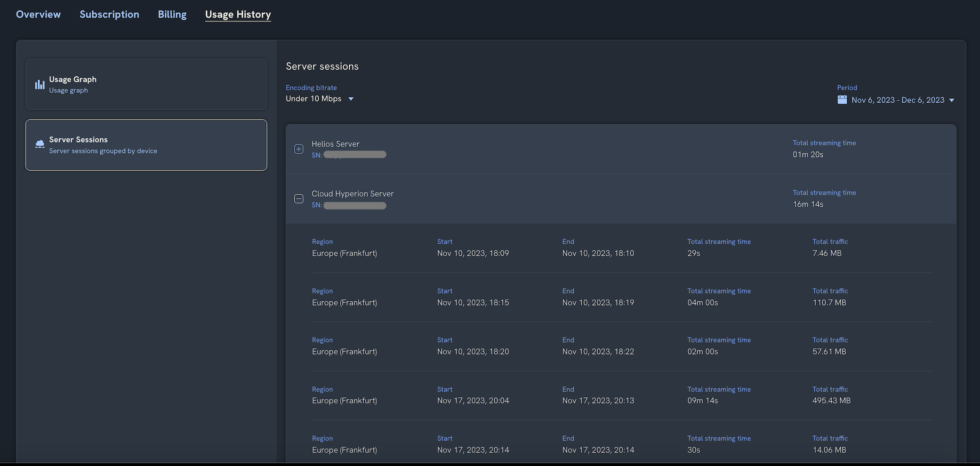The width and height of the screenshot is (980, 466).
Task: Collapse the Cloud Hyperion Server row
Action: coord(298,199)
